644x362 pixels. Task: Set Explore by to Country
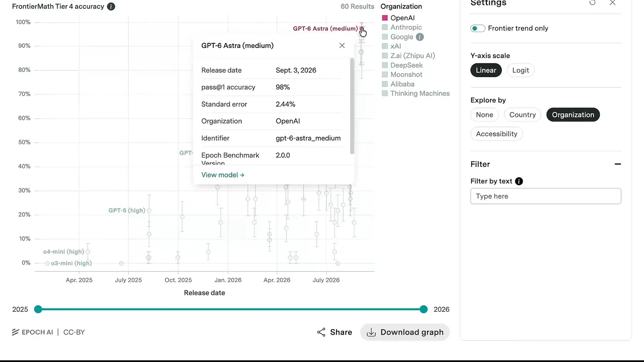522,115
